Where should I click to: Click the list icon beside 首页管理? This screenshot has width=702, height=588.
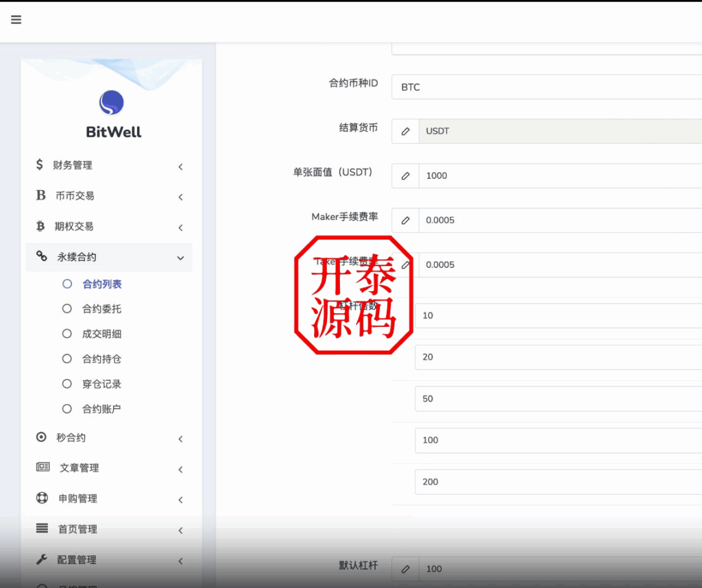(x=42, y=528)
